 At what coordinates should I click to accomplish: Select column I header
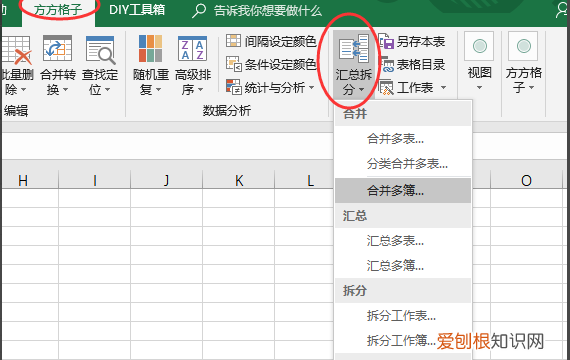point(95,180)
